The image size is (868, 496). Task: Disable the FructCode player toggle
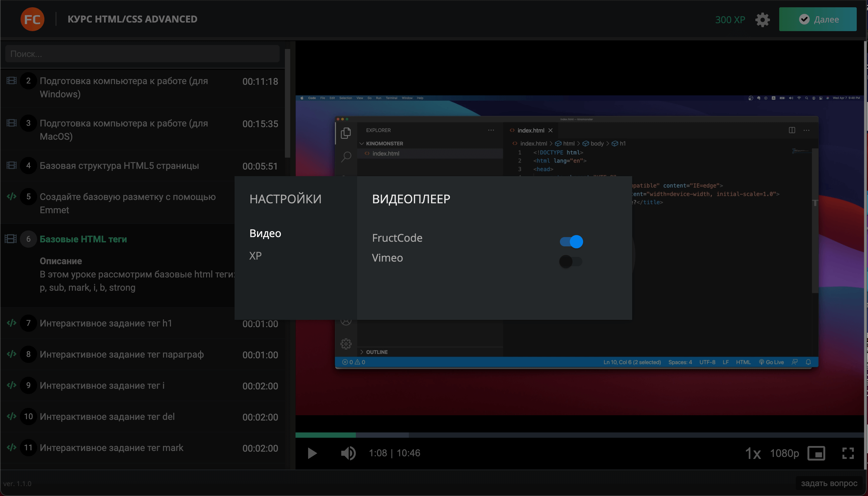click(571, 241)
